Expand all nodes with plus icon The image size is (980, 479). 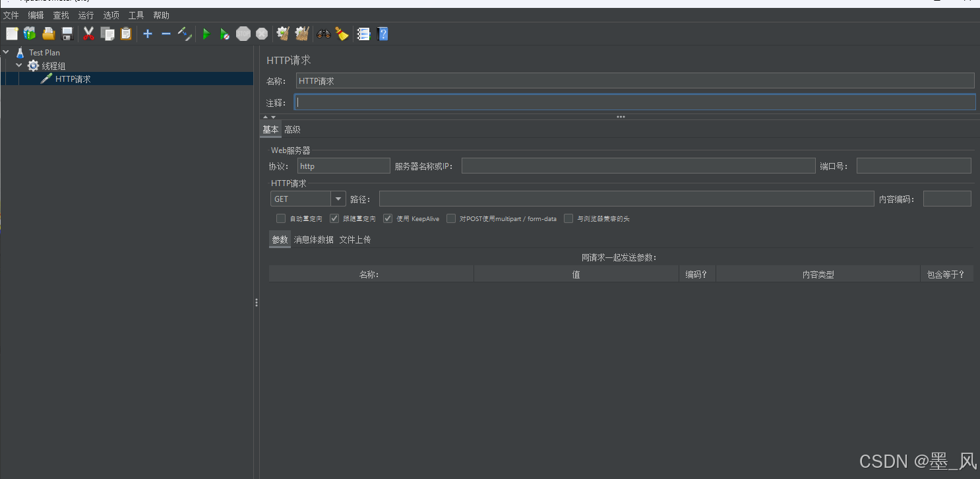pos(148,34)
